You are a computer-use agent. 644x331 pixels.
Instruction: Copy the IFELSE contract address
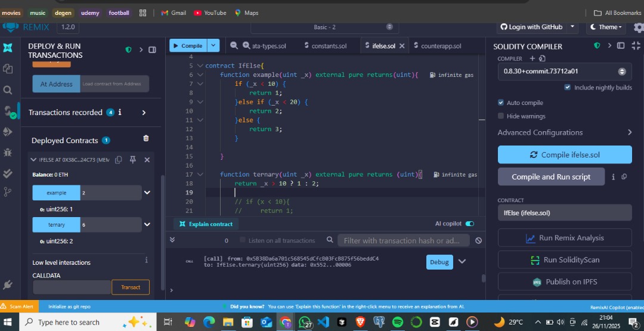118,160
